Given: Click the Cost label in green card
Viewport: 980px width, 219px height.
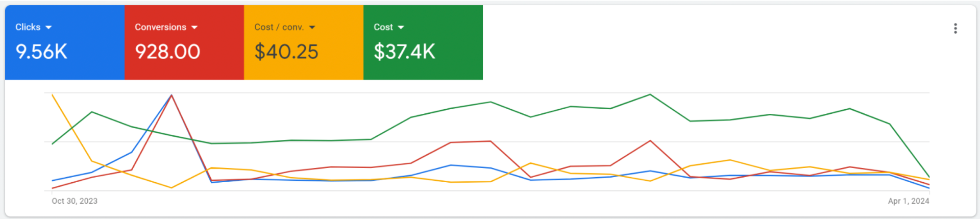Looking at the screenshot, I should point(383,27).
